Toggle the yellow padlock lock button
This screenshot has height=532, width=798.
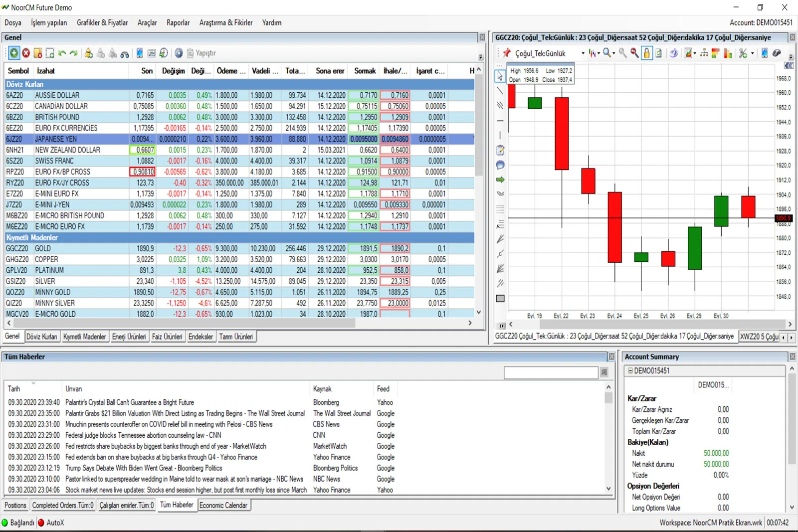(647, 53)
